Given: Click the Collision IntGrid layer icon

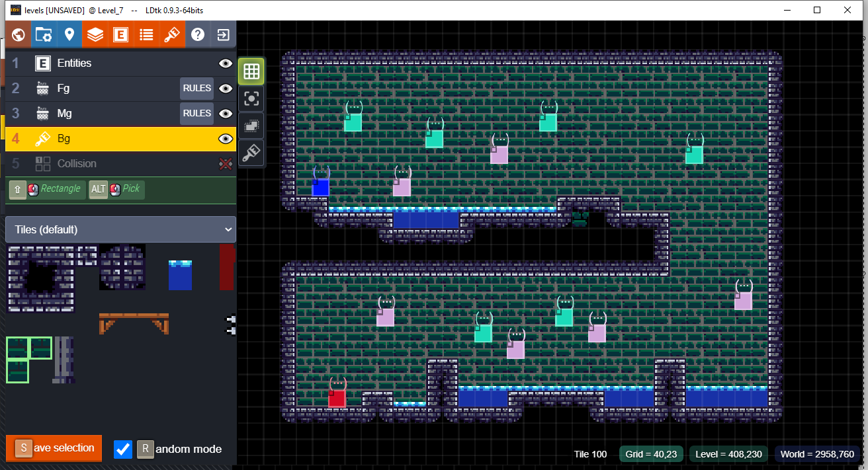Looking at the screenshot, I should click(x=43, y=164).
